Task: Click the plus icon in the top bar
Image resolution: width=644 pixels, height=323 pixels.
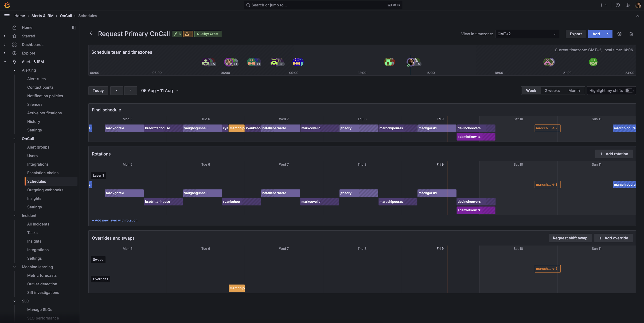Action: (x=601, y=5)
